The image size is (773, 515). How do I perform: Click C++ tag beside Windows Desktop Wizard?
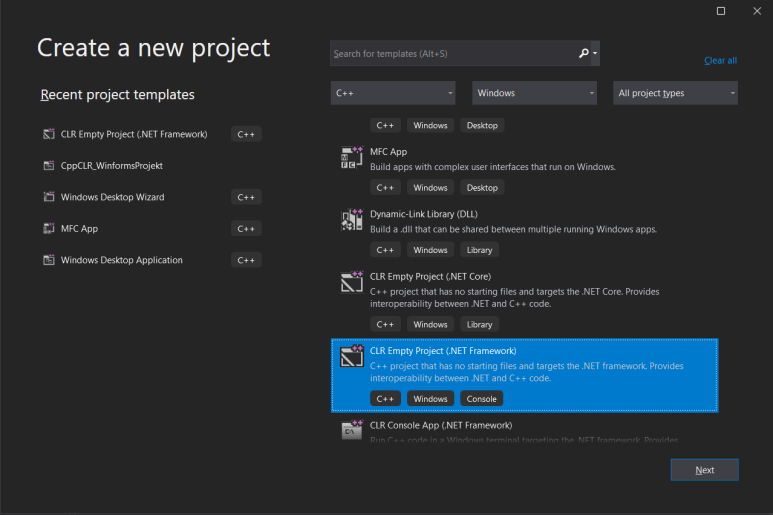(x=246, y=197)
